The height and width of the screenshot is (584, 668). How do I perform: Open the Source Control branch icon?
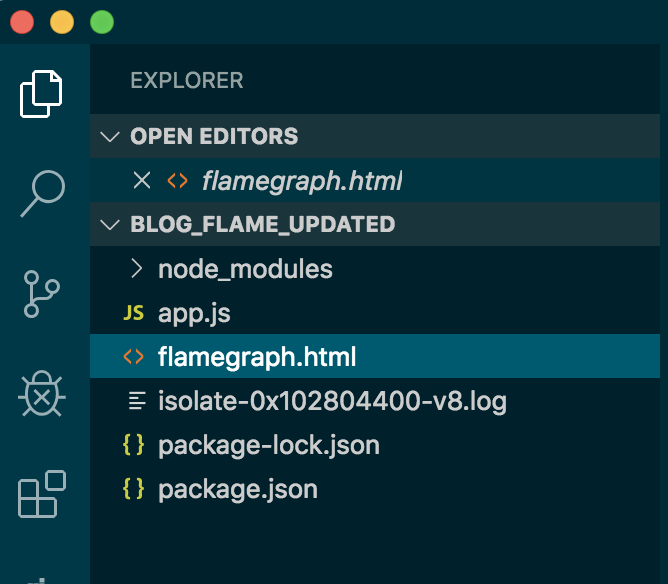[x=41, y=294]
